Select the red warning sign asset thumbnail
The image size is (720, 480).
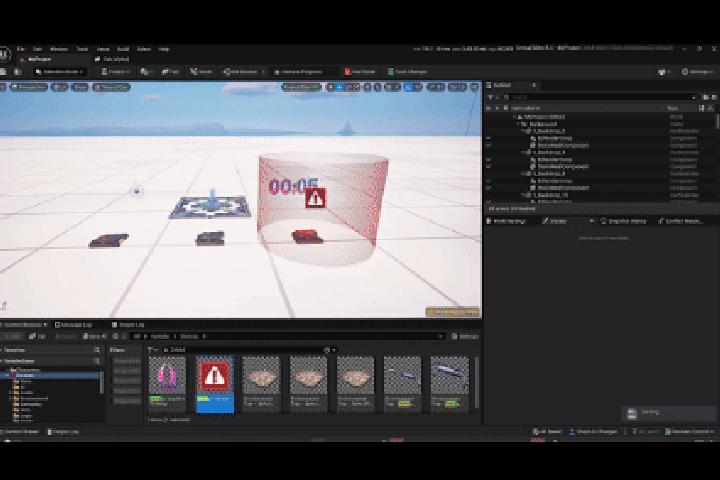pyautogui.click(x=215, y=376)
